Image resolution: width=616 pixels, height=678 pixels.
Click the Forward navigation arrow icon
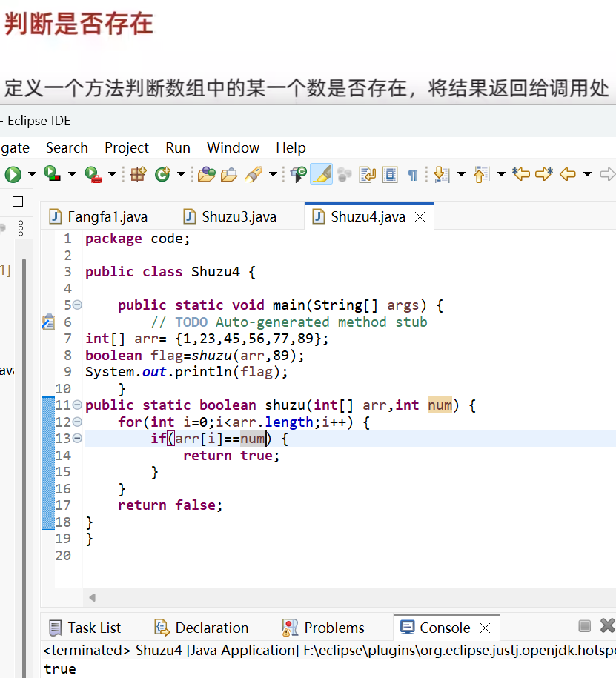[608, 175]
